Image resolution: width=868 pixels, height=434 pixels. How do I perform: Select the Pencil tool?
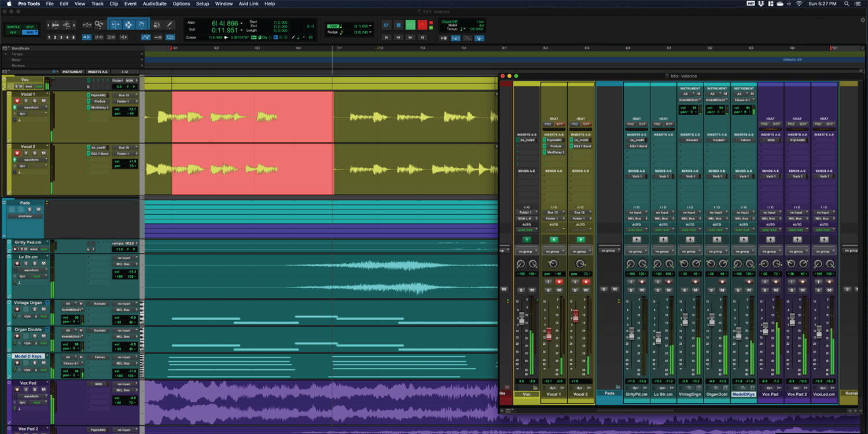(x=170, y=24)
